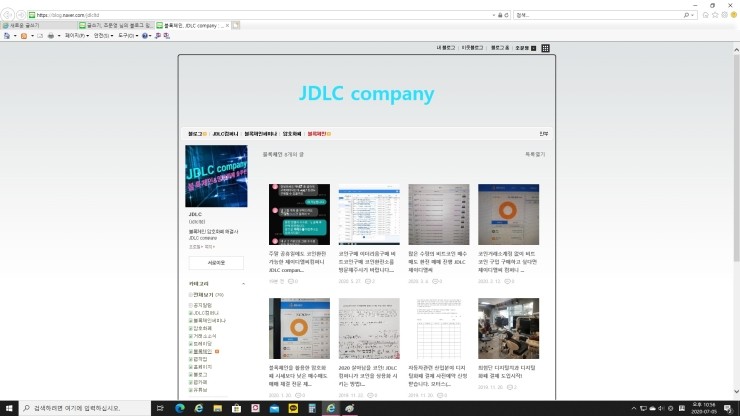
Task: Open the 도구(O) menu dropdown
Action: 128,35
